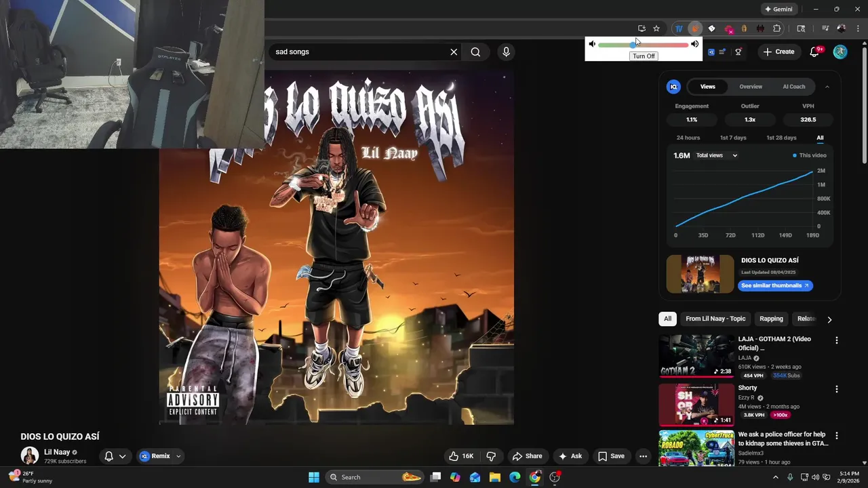Click the Create button
The width and height of the screenshot is (868, 488).
778,52
